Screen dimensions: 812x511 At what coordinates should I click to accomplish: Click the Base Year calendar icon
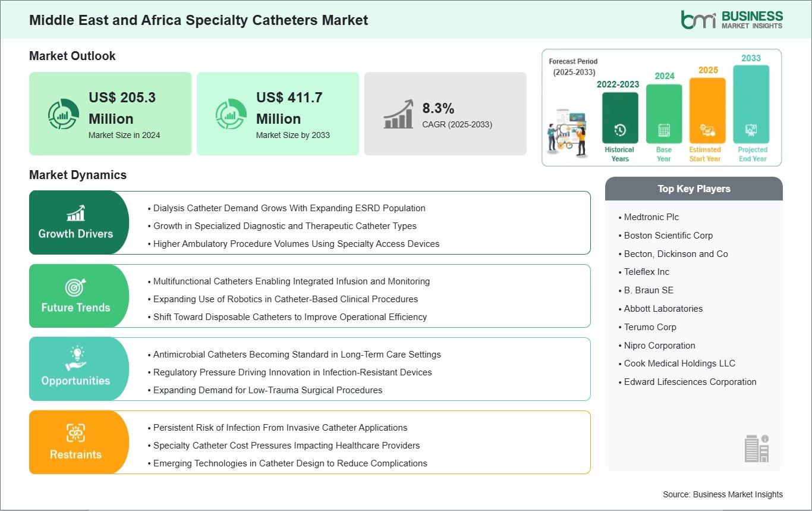coord(663,130)
